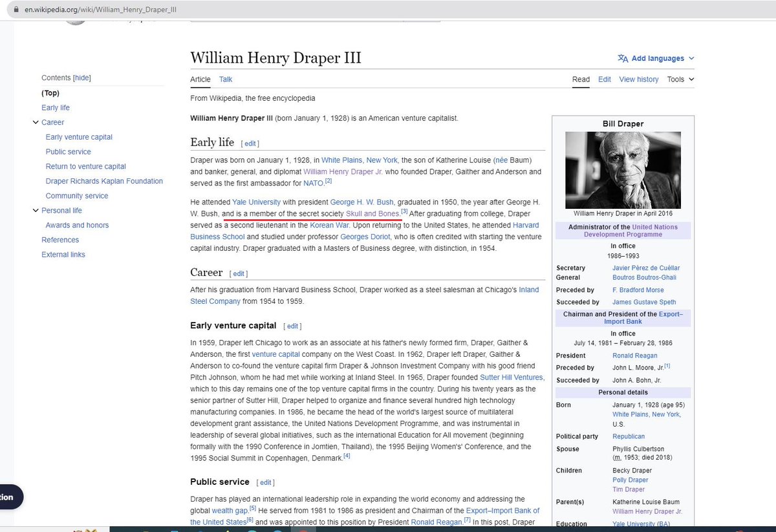Screen dimensions: 776x532
Task: Open citation reference [3]
Action: point(404,211)
